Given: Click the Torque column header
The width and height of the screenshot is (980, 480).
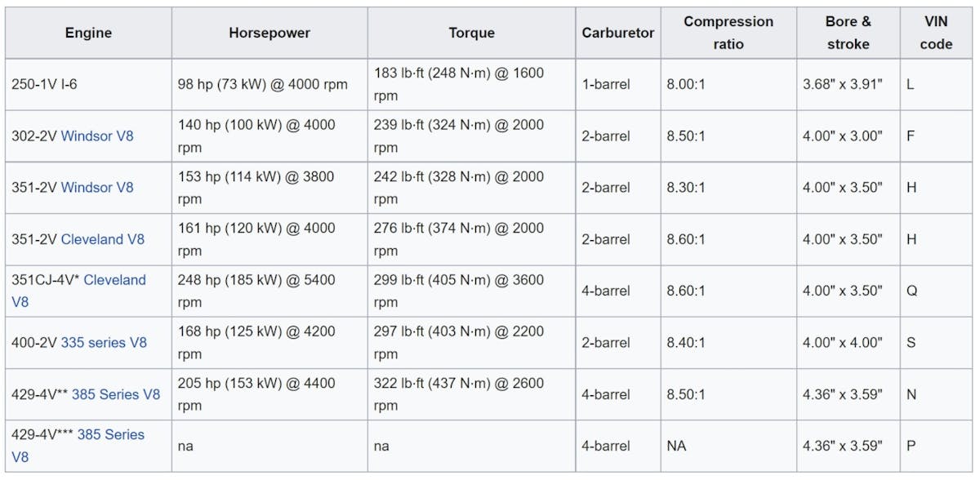Looking at the screenshot, I should point(471,33).
